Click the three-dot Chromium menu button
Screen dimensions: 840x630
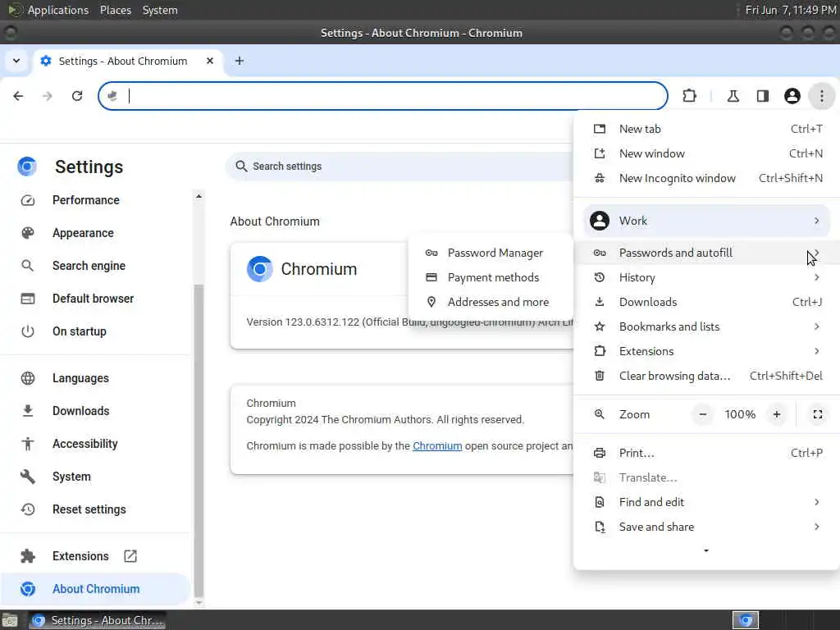pos(822,96)
